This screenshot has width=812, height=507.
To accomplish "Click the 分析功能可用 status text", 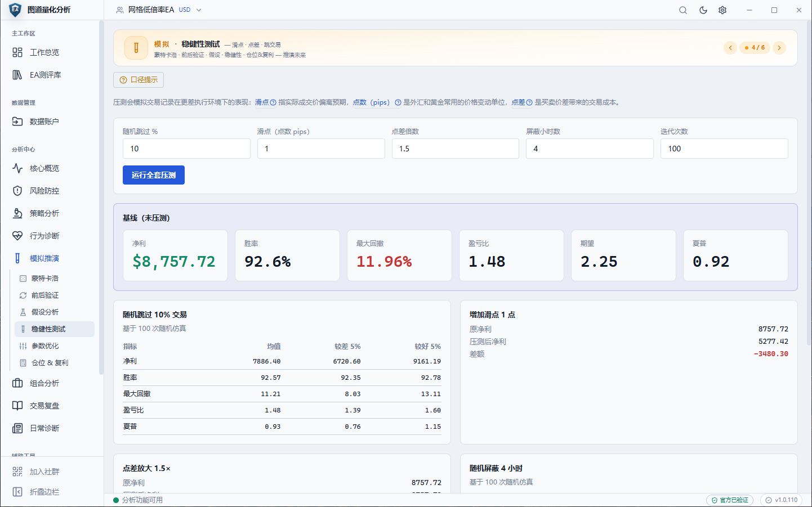I will click(x=142, y=500).
